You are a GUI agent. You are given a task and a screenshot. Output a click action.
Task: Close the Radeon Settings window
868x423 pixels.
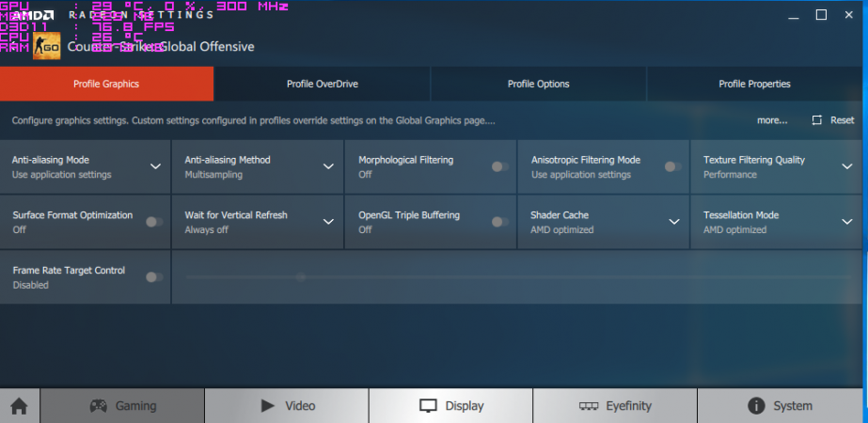(848, 15)
